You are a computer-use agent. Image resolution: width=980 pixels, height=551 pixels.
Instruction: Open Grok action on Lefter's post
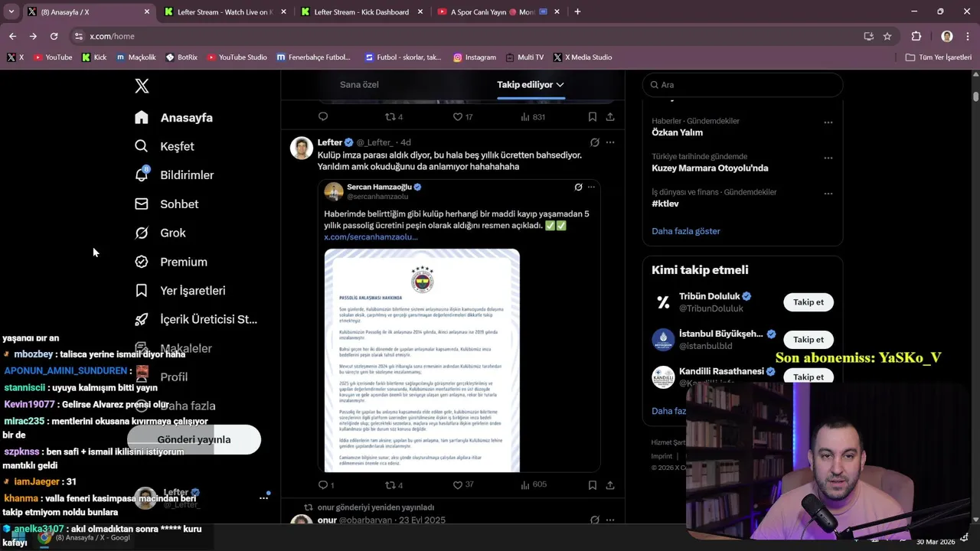point(594,142)
